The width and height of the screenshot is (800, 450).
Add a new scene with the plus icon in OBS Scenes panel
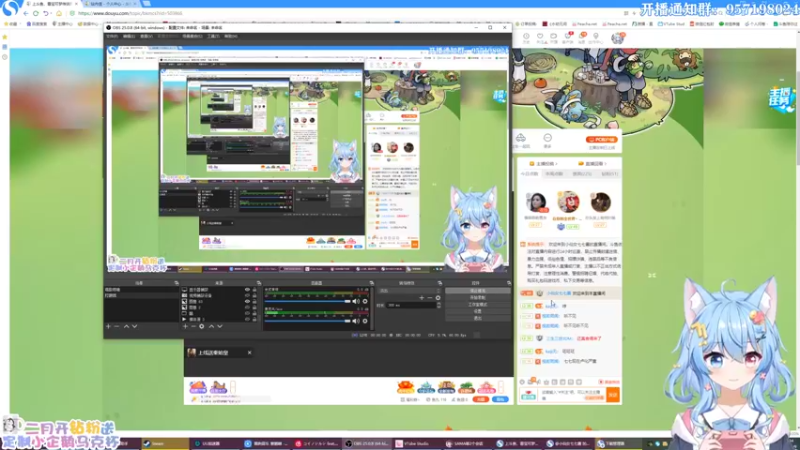coord(108,326)
